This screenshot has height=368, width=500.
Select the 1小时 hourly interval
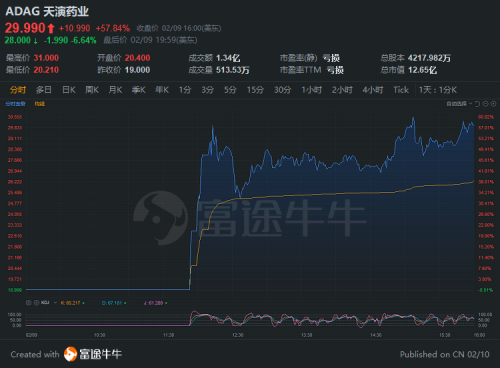point(312,90)
